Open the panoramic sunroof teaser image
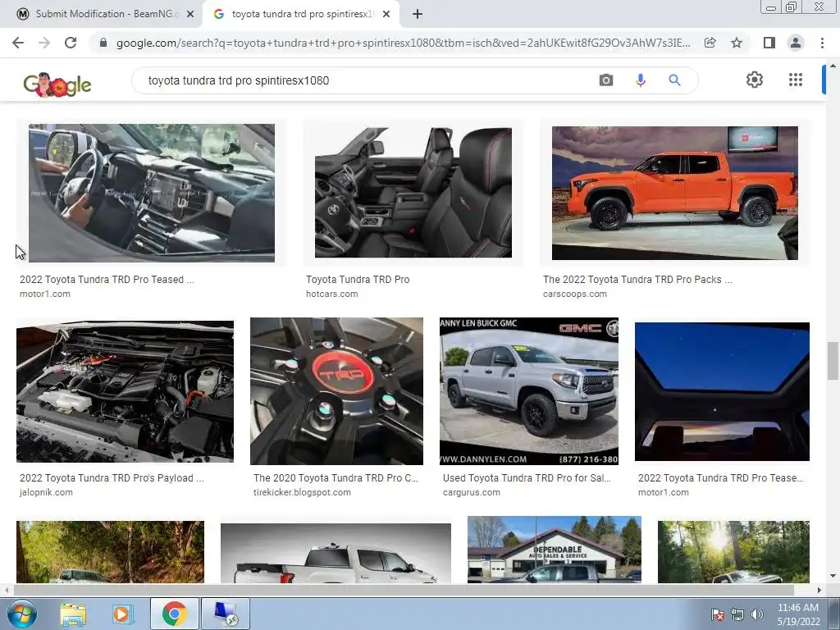840x630 pixels. click(x=722, y=391)
